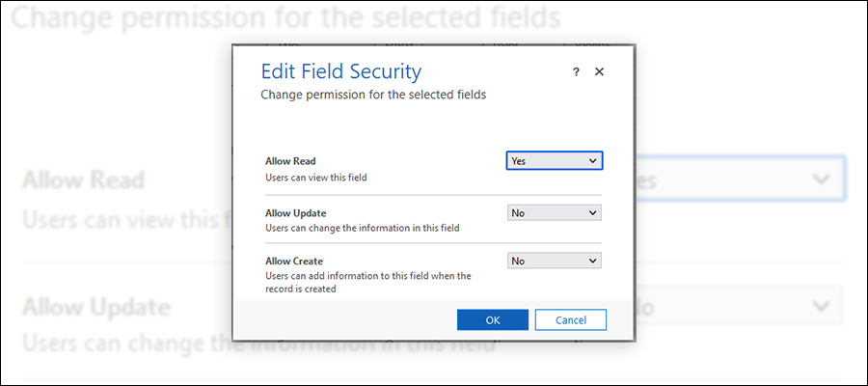Close the Edit Field Security dialog
Viewport: 868px width, 386px height.
(x=599, y=72)
